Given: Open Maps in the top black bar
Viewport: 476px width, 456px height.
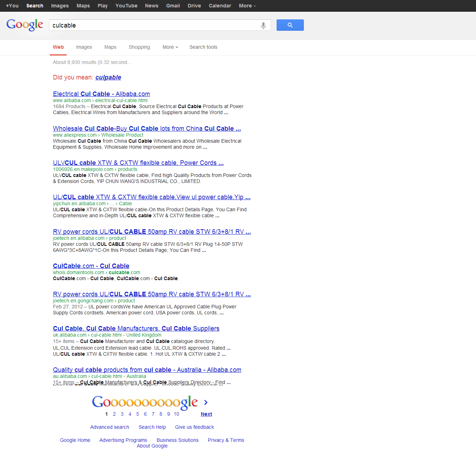Looking at the screenshot, I should pyautogui.click(x=83, y=6).
